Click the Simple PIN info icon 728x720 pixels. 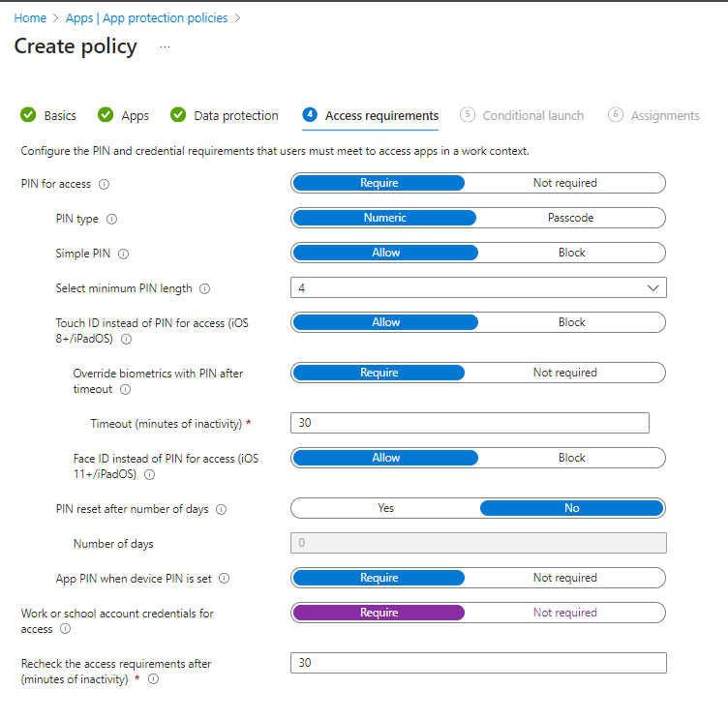123,254
